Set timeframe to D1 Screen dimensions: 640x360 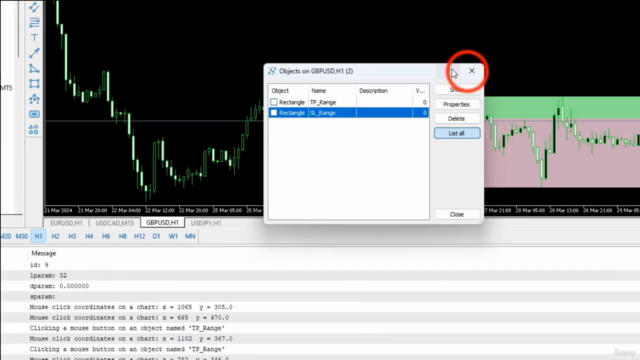click(156, 236)
